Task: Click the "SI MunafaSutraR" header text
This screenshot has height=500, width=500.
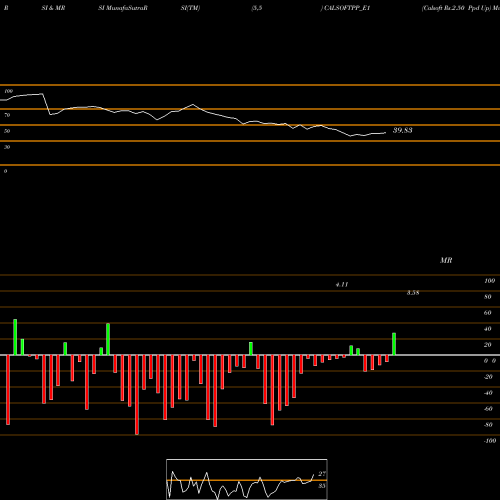Action: (123, 8)
